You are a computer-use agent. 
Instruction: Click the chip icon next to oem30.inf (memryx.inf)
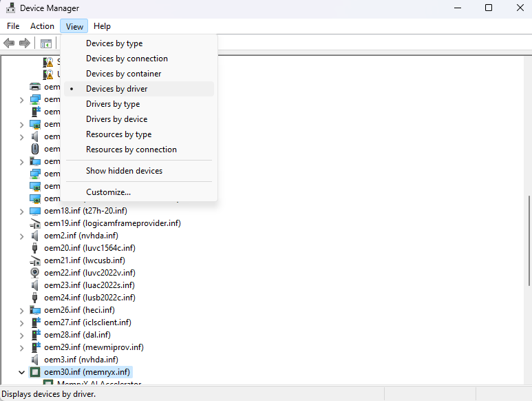(35, 372)
